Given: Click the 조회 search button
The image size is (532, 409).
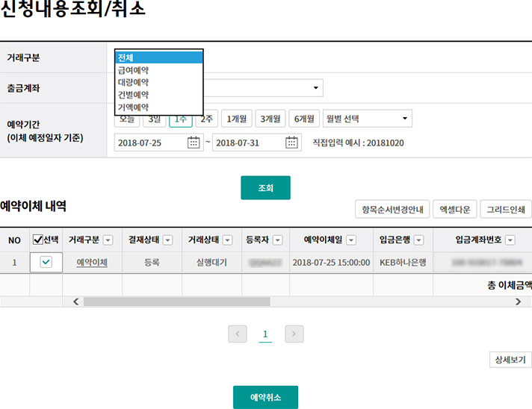Looking at the screenshot, I should click(x=265, y=188).
